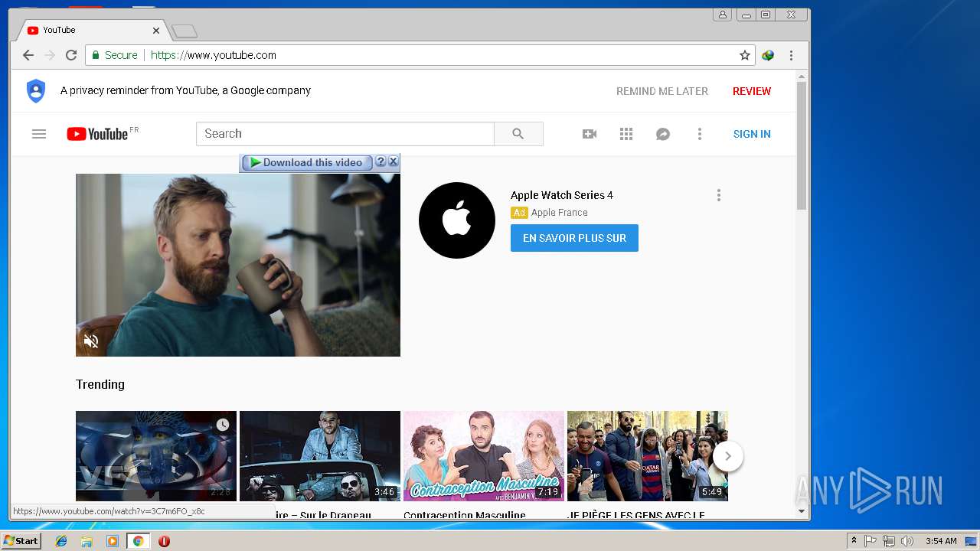Show next Trending videos with arrow
The height and width of the screenshot is (551, 980).
pos(728,456)
